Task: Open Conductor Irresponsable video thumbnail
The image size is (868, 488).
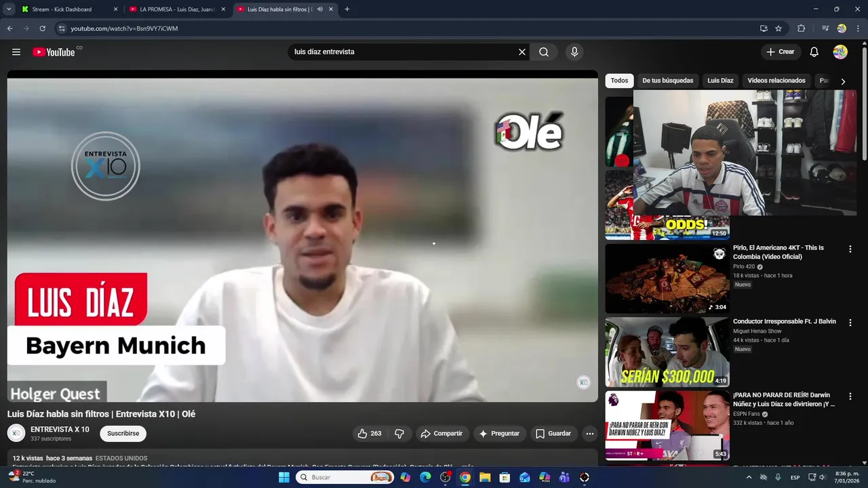Action: pos(667,352)
